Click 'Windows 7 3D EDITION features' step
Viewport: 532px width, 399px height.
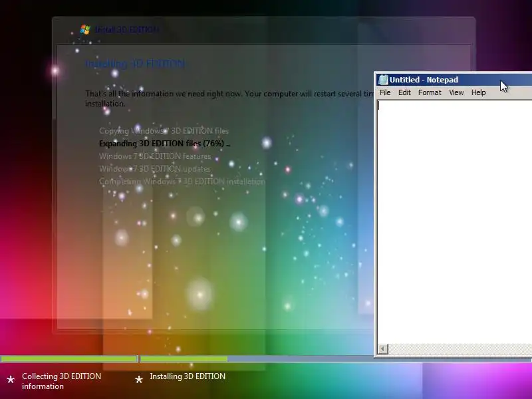pyautogui.click(x=155, y=156)
